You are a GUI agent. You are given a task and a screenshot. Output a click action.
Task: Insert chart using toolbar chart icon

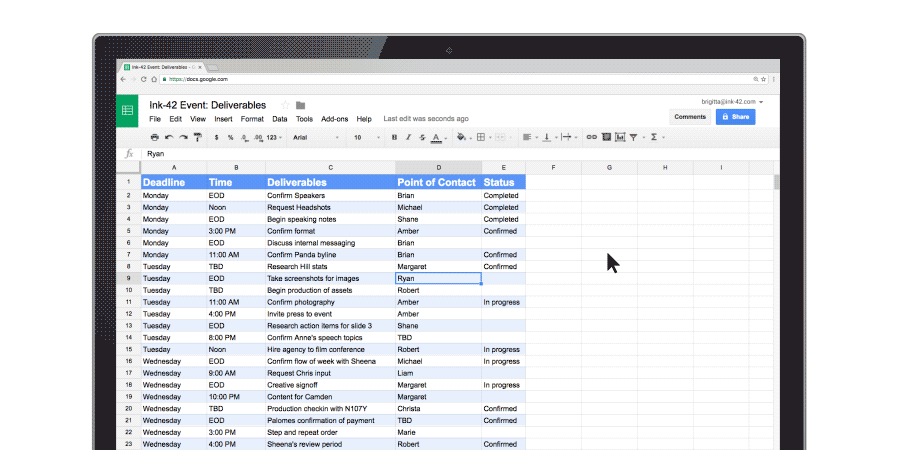(620, 137)
